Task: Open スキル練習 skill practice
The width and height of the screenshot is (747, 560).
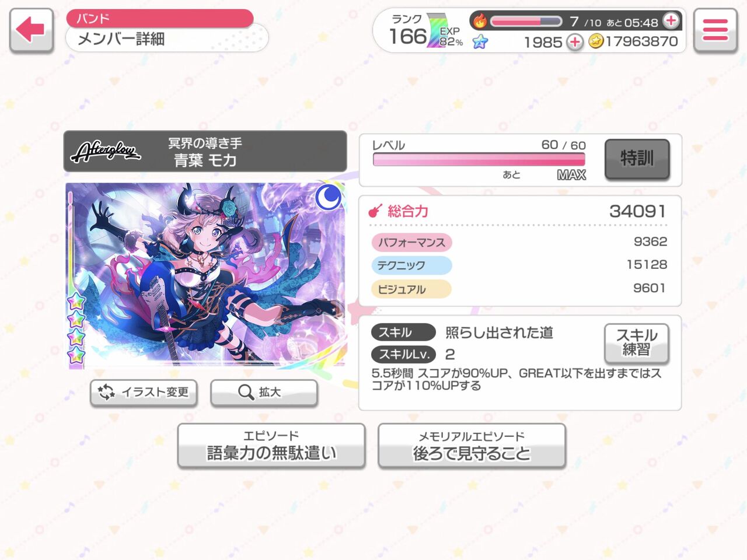Action: click(636, 343)
